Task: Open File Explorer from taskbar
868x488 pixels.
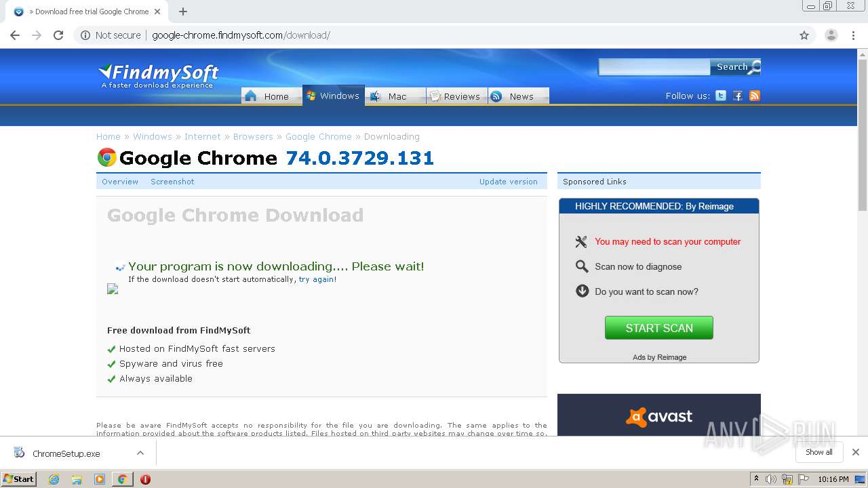Action: pyautogui.click(x=77, y=479)
